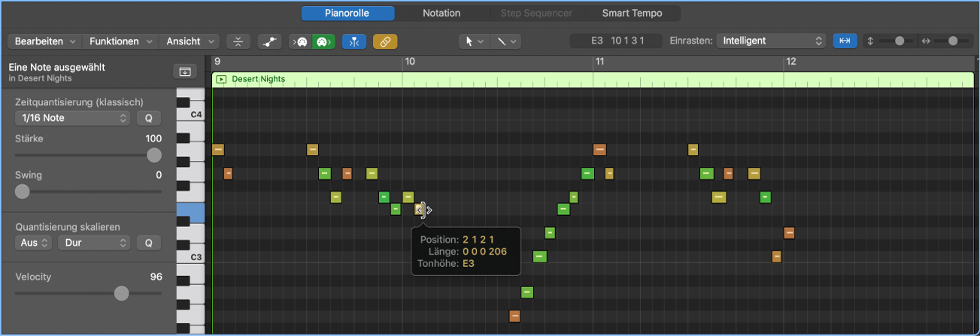The height and width of the screenshot is (336, 980).
Task: Click the region play icon on Desert Nights
Action: click(221, 79)
